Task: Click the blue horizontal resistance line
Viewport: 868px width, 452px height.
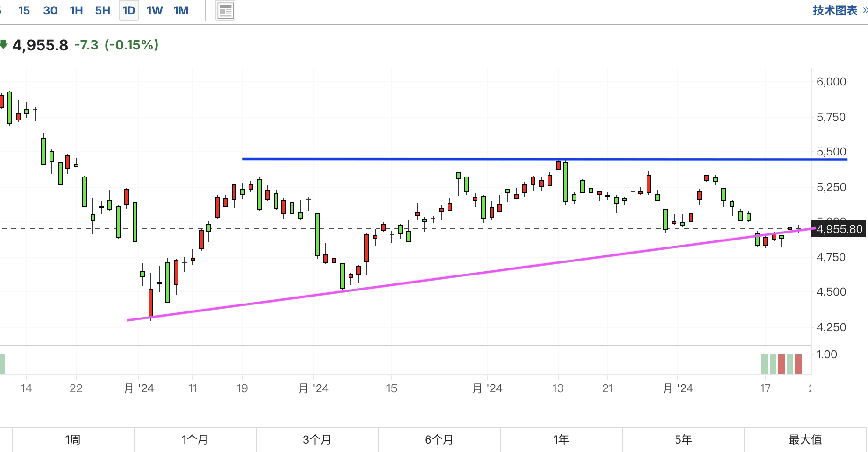Action: [545, 159]
